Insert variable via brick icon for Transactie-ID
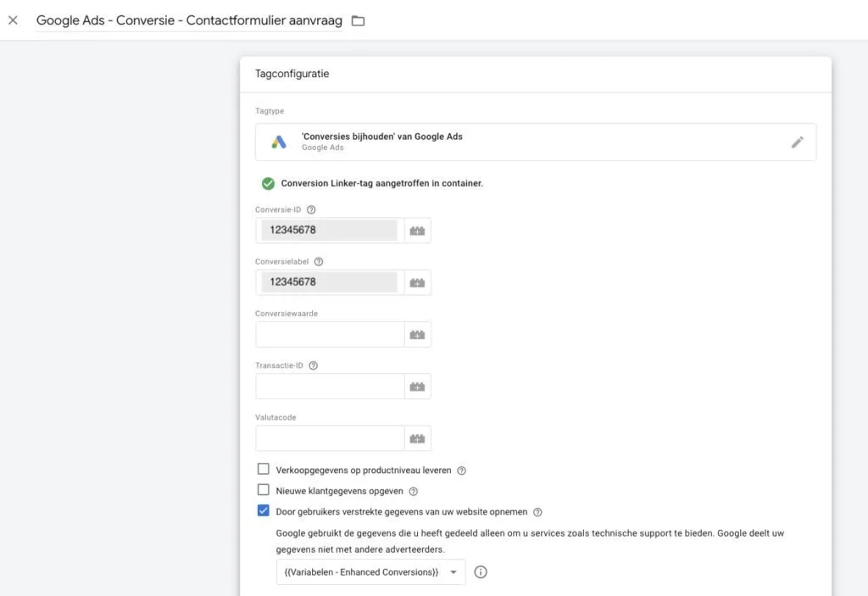868x596 pixels. click(417, 387)
